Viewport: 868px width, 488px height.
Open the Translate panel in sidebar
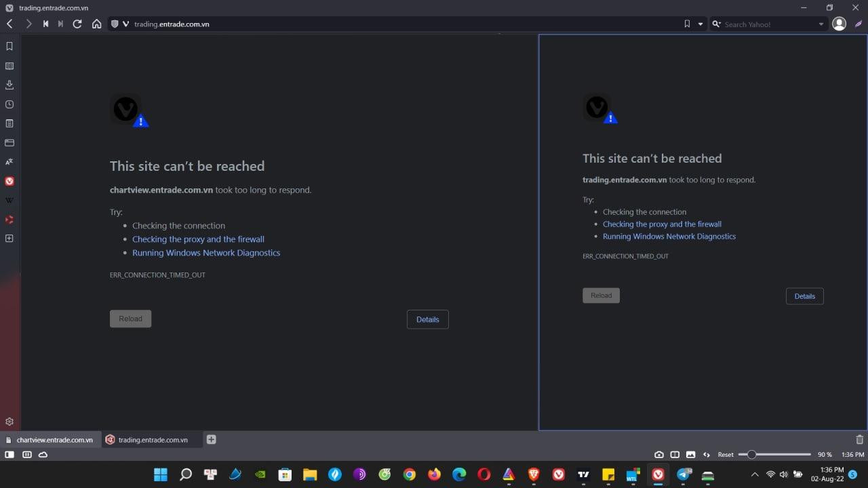point(9,162)
